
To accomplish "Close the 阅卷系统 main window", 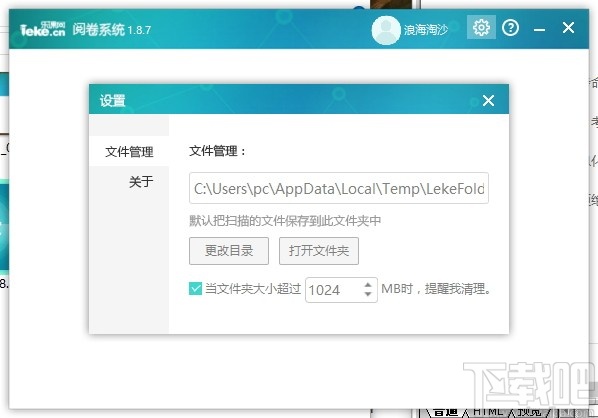I will [568, 27].
